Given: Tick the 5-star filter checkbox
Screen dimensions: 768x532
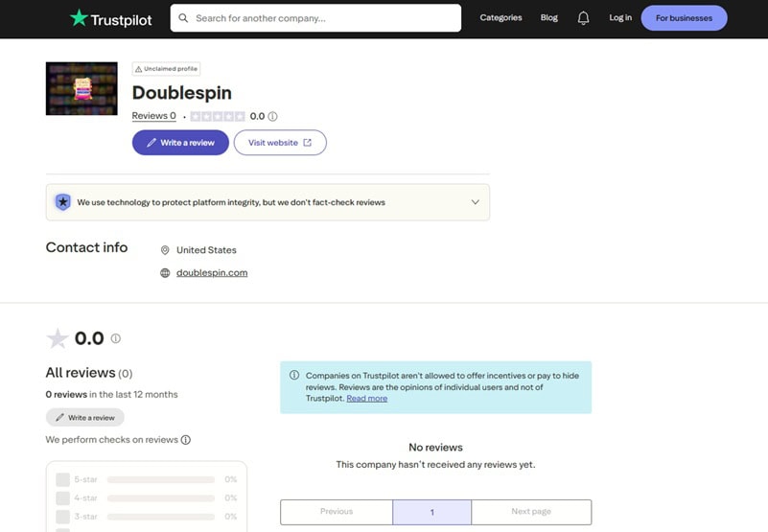Looking at the screenshot, I should (x=62, y=479).
